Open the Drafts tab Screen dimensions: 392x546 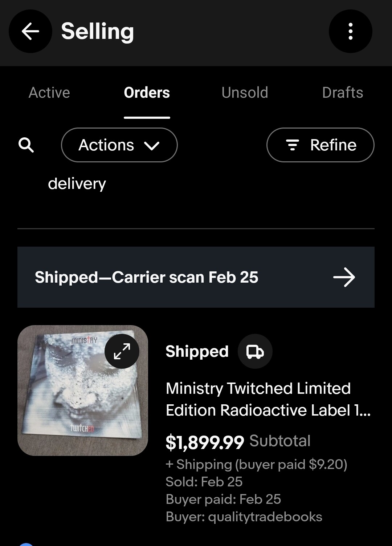coord(342,93)
